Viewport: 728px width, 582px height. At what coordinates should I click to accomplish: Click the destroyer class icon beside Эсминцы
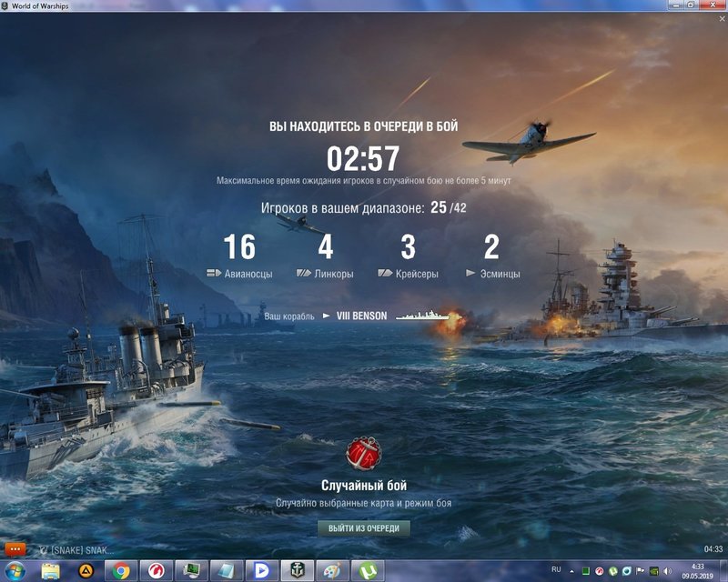coord(471,273)
